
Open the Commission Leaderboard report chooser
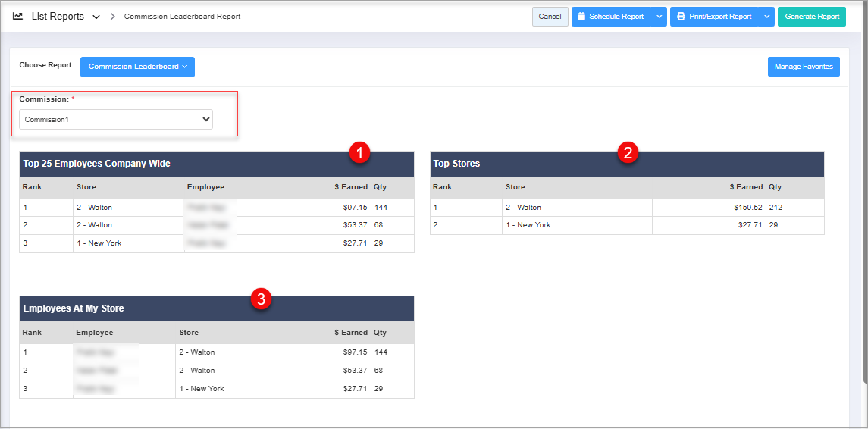(137, 67)
